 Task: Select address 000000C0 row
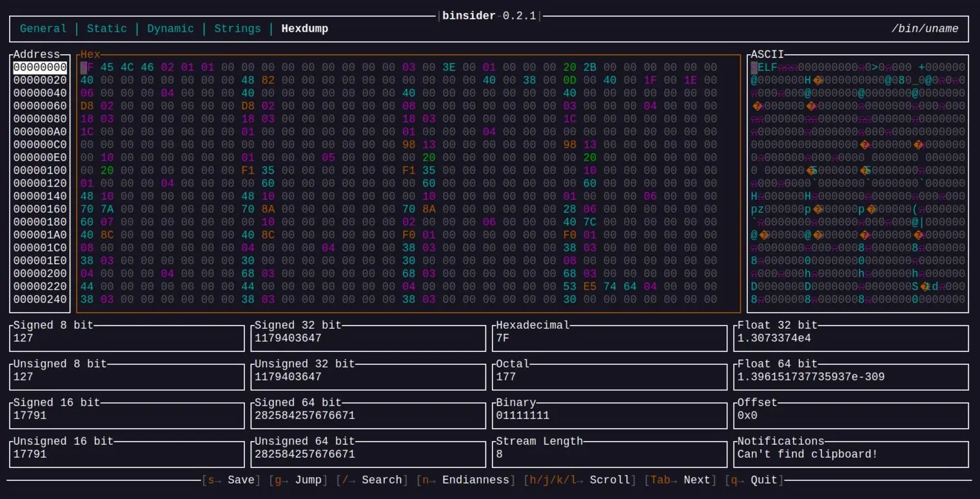click(40, 144)
